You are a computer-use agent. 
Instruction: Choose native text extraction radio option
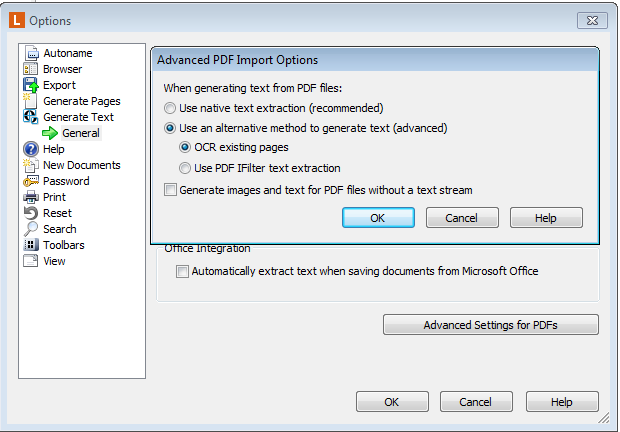tap(170, 108)
